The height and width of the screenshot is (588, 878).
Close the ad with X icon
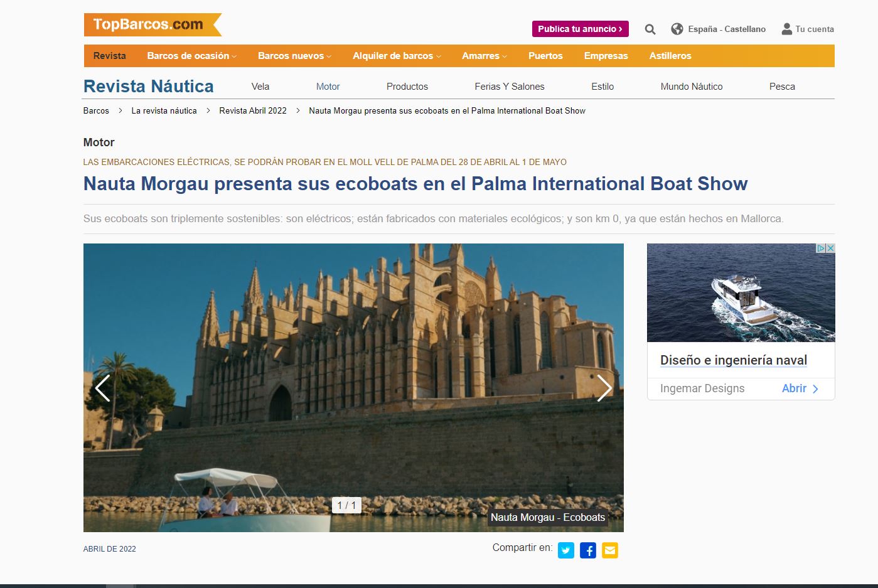[x=830, y=249]
